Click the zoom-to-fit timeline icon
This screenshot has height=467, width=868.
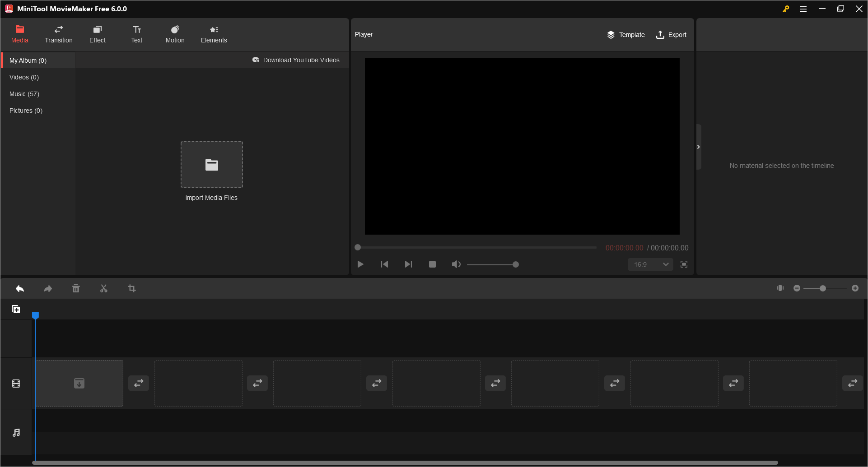tap(780, 288)
